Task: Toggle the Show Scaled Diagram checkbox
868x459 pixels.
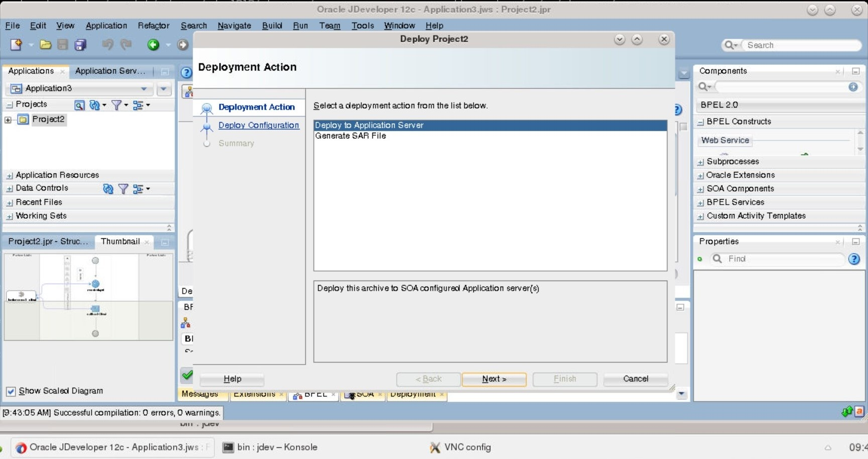Action: (x=11, y=391)
